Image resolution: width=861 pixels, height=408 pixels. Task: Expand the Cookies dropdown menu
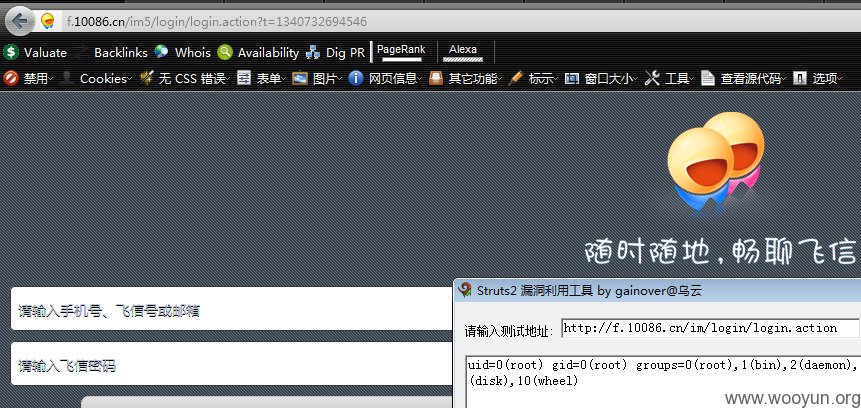[x=105, y=79]
